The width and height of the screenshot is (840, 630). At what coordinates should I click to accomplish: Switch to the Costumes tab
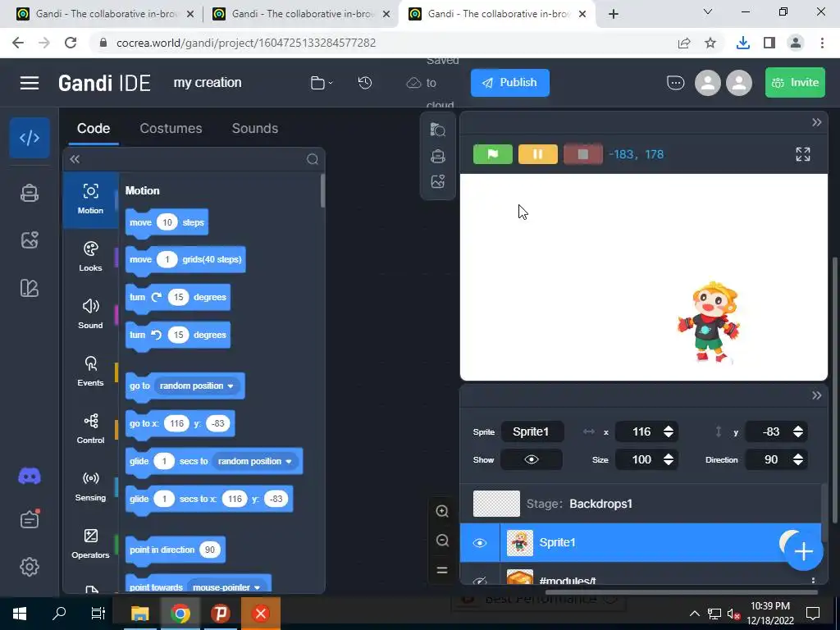(x=171, y=129)
